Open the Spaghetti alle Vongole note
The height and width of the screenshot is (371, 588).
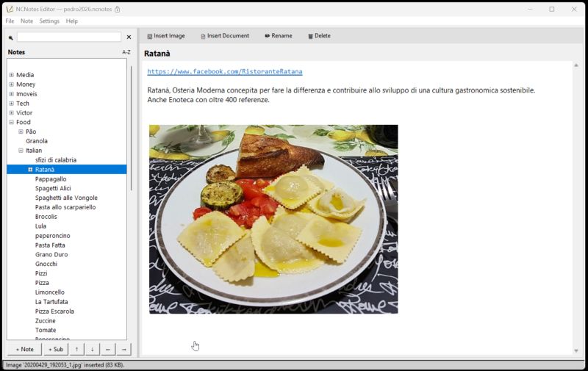coord(66,198)
